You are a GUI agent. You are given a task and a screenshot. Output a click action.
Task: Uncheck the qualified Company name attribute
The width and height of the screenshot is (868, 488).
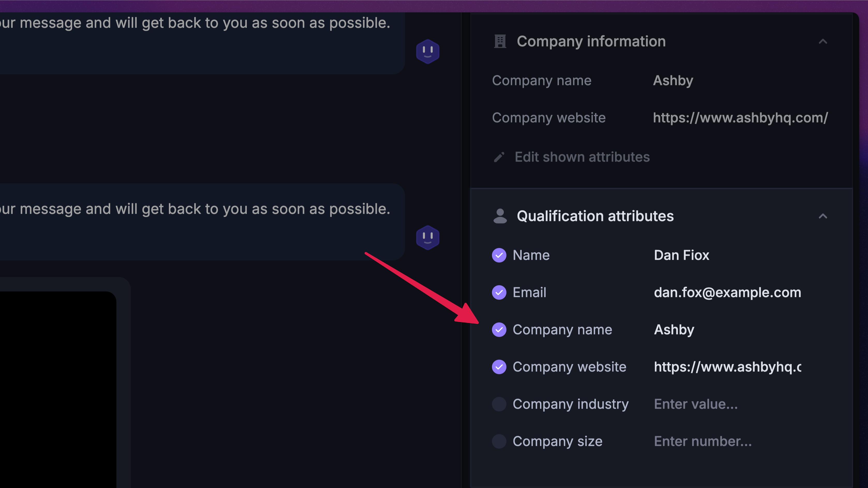pos(499,330)
